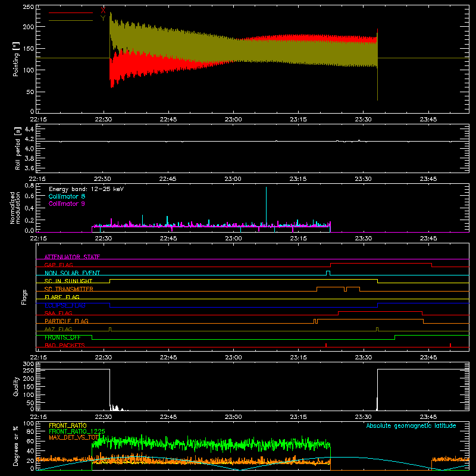This screenshot has width=476, height=476.
Task: Click the 250 tick label on Pointing axis
Action: point(29,7)
